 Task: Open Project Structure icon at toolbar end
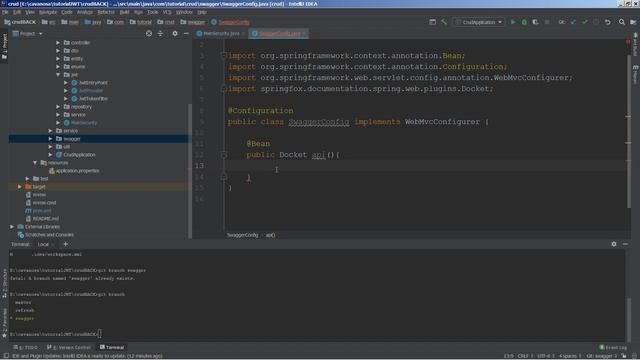(633, 22)
